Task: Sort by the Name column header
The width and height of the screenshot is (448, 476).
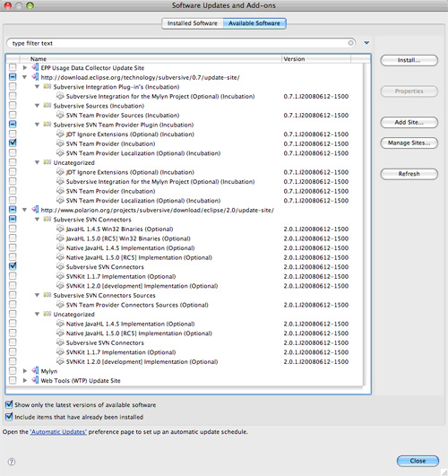Action: pos(151,59)
